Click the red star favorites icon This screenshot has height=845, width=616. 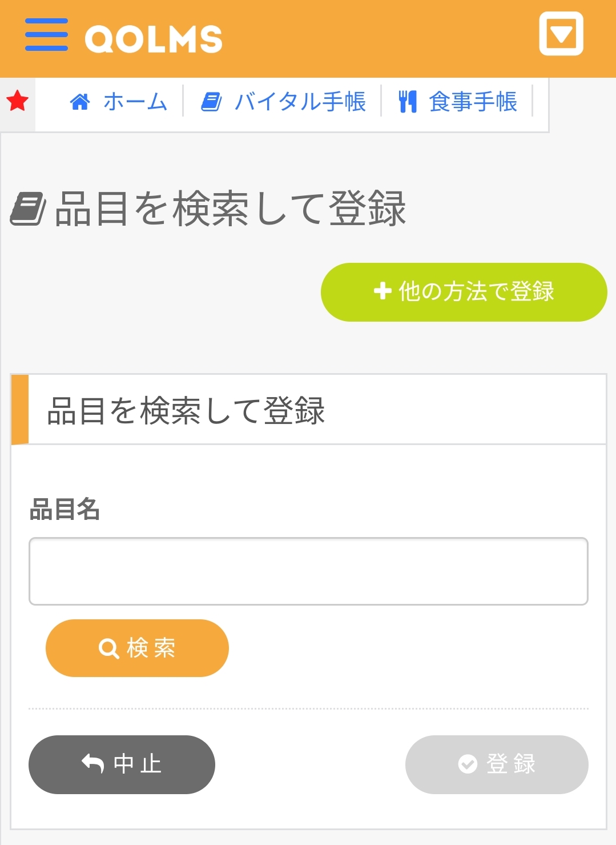tap(18, 101)
